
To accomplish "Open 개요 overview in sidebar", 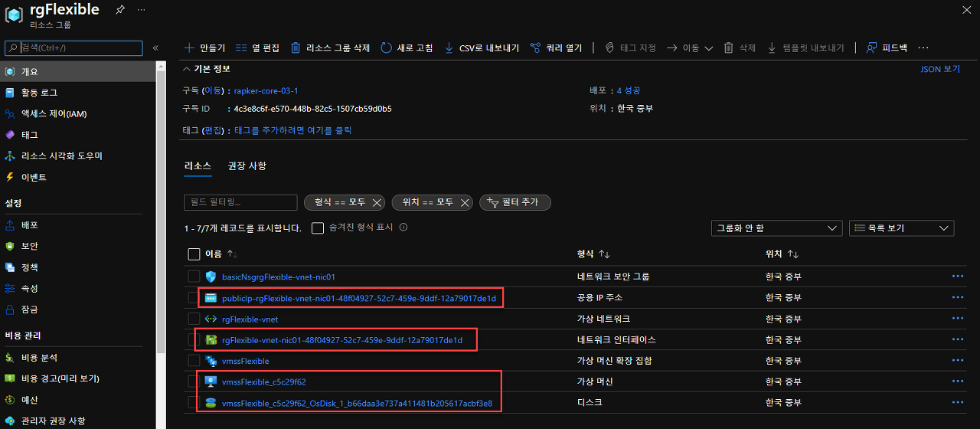I will point(77,71).
